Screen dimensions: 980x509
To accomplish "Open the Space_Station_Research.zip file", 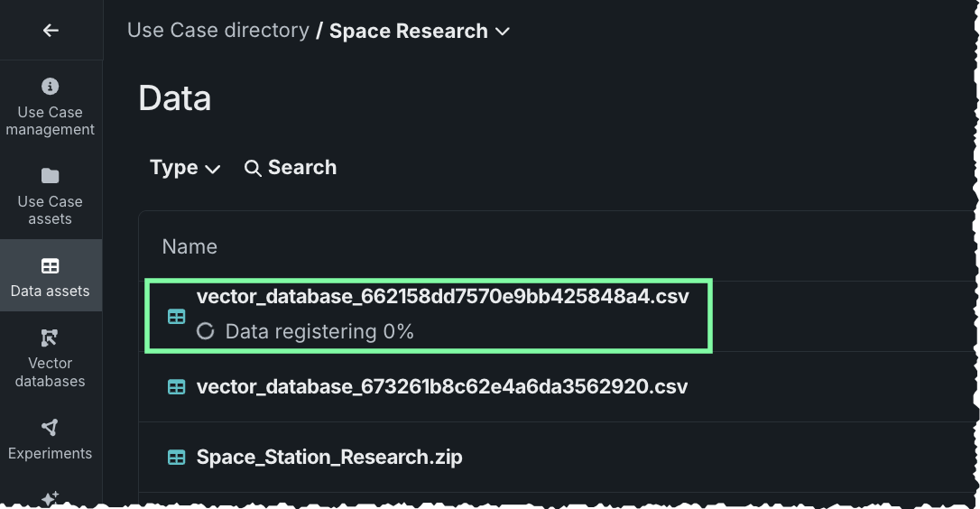I will 329,458.
